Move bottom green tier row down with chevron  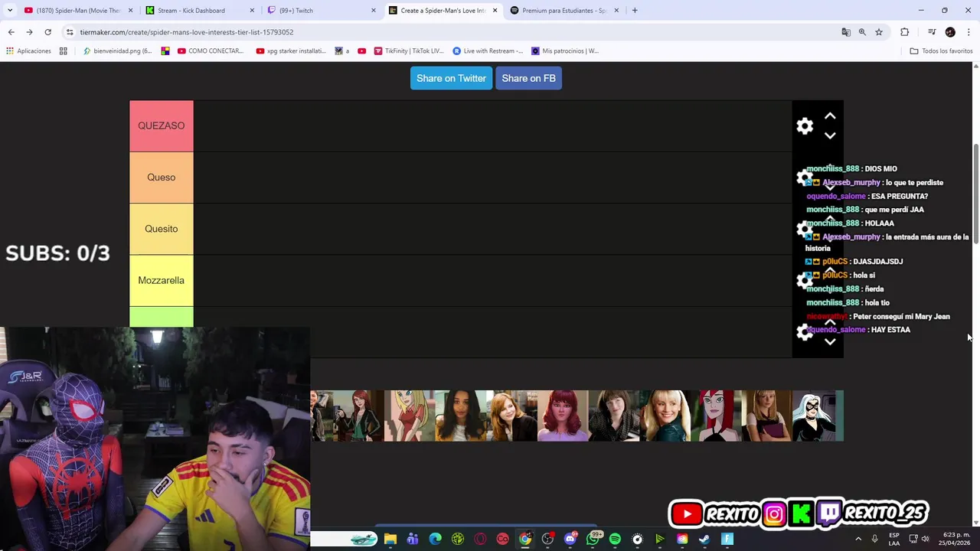pos(830,342)
